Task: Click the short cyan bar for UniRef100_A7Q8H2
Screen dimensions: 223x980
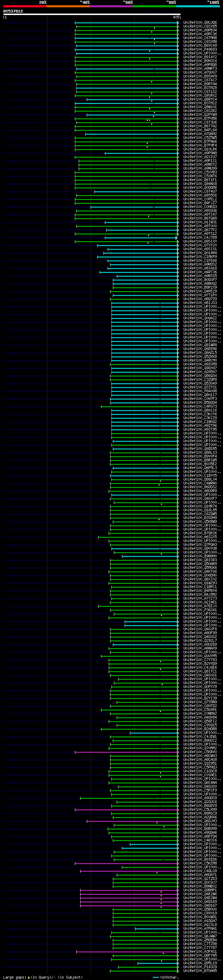Action: [x=132, y=134]
